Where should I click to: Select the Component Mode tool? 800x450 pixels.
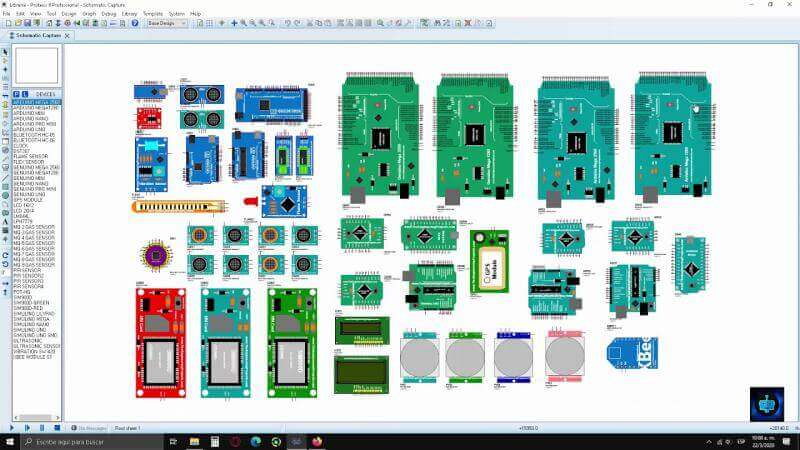point(5,60)
